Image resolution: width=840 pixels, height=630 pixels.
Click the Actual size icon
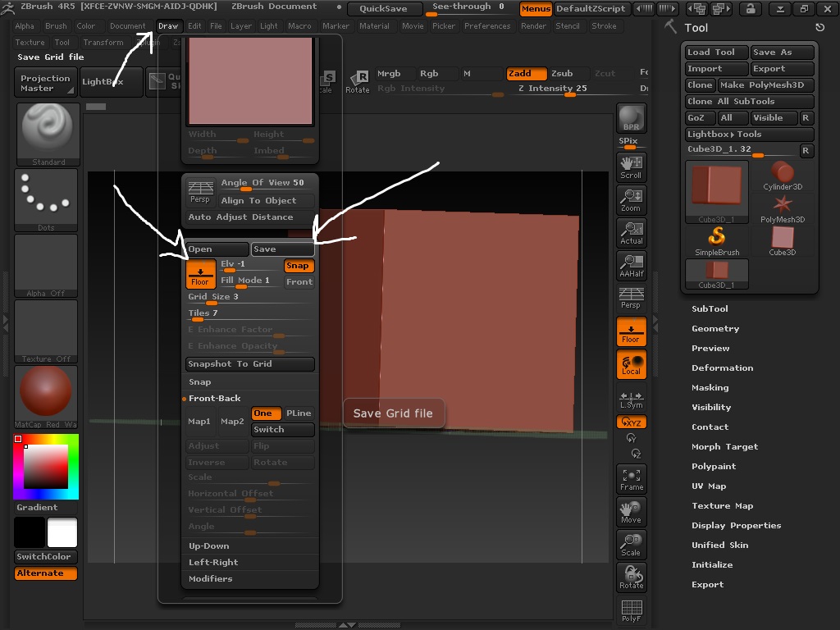point(631,233)
